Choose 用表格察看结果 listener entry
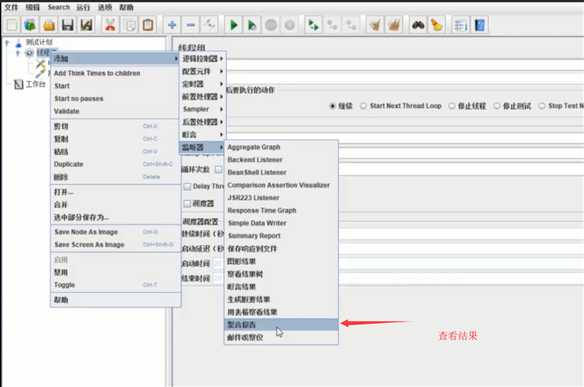This screenshot has width=584, height=387. 281,312
